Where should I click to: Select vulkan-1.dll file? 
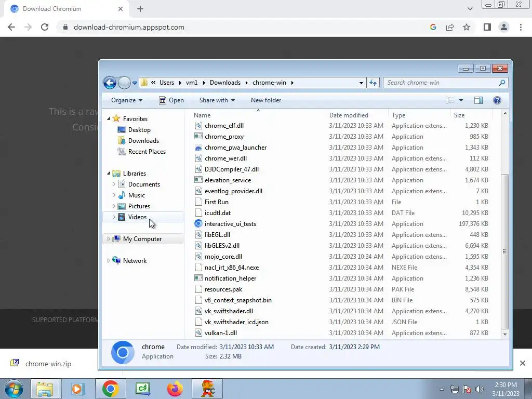(220, 333)
